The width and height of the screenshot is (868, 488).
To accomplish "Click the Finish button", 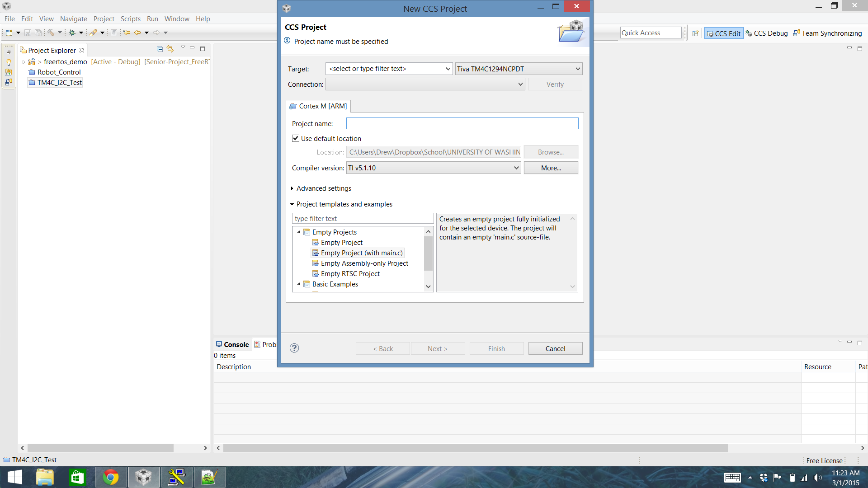I will coord(496,348).
